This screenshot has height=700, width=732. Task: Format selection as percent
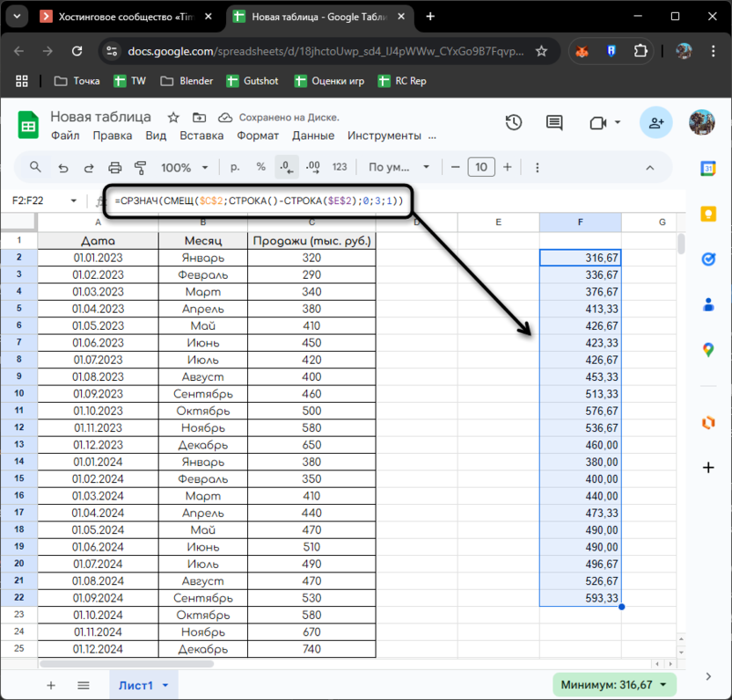260,167
